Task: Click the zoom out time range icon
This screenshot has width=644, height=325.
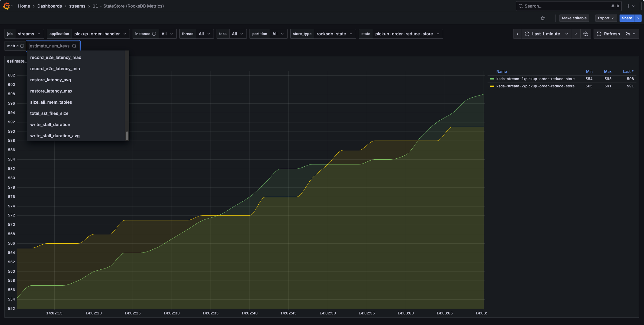Action: click(x=586, y=34)
